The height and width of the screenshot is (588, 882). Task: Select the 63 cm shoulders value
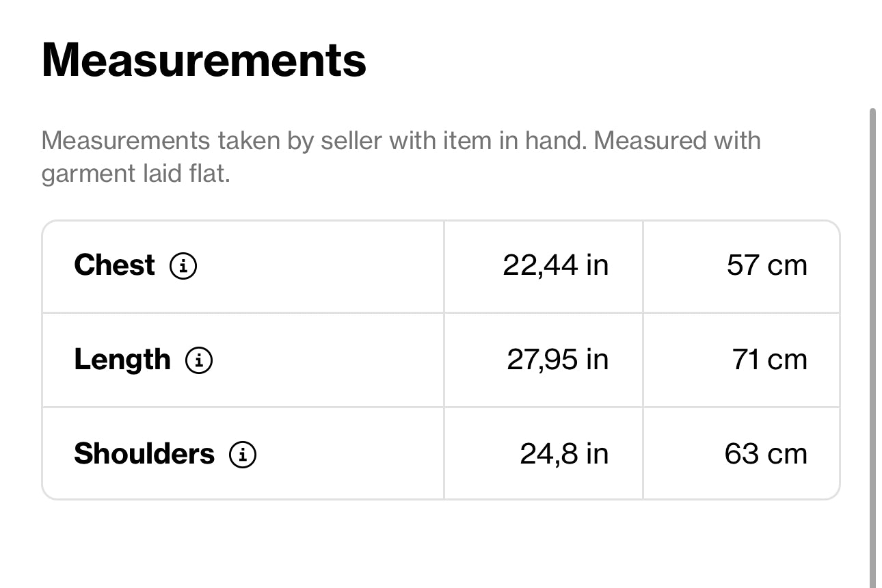coord(766,454)
